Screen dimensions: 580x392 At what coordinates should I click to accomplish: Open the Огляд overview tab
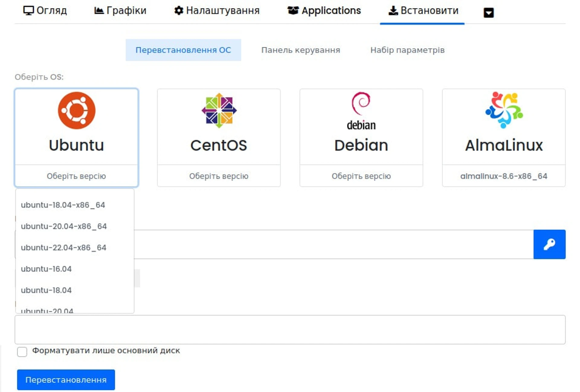(45, 11)
